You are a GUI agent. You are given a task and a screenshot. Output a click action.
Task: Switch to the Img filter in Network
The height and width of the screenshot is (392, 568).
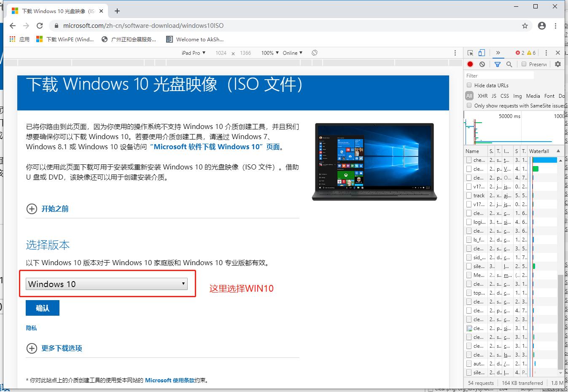[517, 96]
